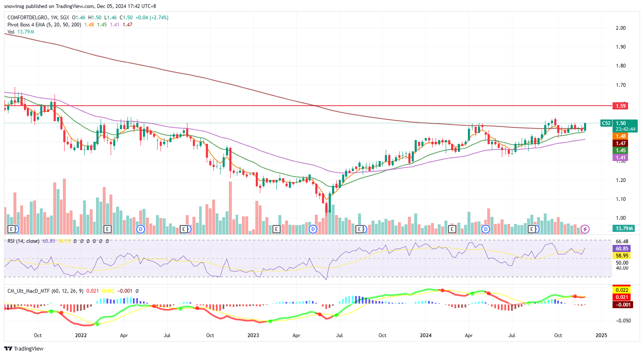Click the green 1.45 EMA axis label

[620, 151]
